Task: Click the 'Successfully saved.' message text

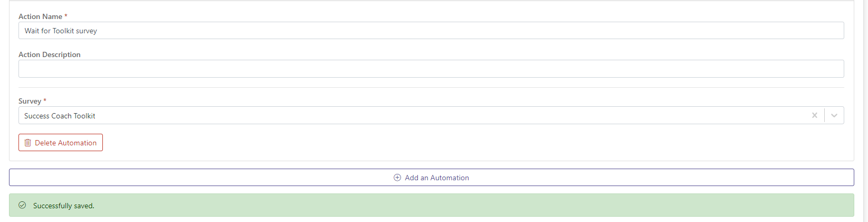Action: tap(63, 206)
